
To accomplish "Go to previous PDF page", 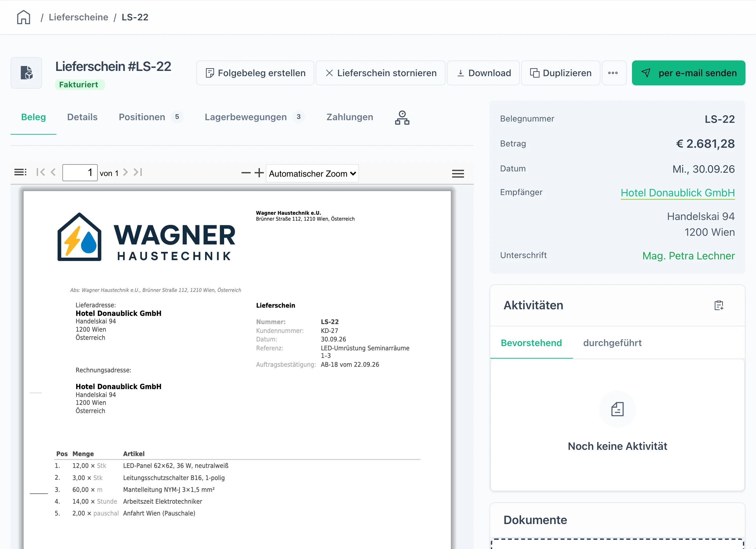I will (x=53, y=172).
